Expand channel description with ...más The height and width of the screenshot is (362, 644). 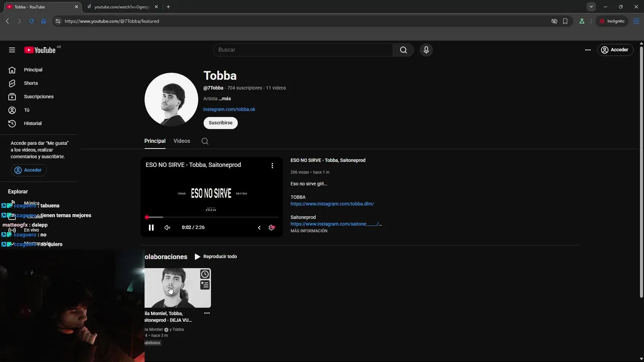[x=225, y=99]
